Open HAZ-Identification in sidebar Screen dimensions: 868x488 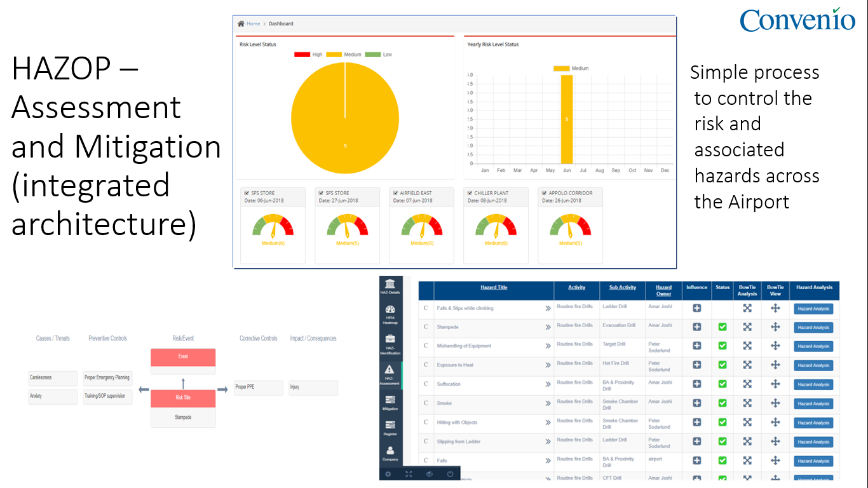click(x=390, y=344)
